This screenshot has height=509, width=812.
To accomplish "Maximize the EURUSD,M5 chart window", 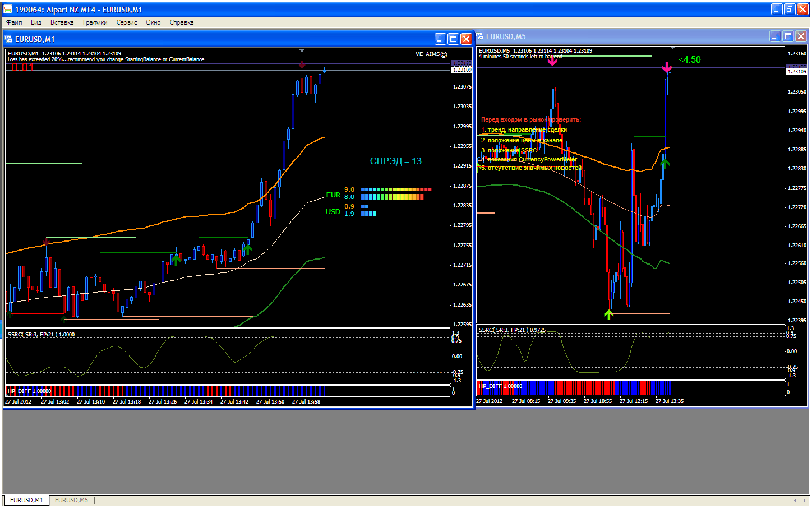I will pos(788,36).
